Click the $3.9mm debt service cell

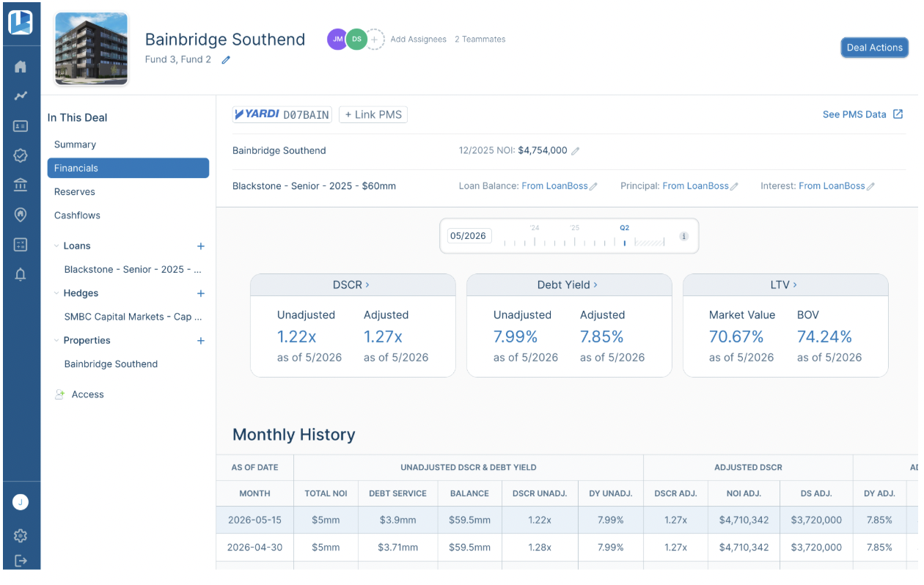tap(398, 520)
